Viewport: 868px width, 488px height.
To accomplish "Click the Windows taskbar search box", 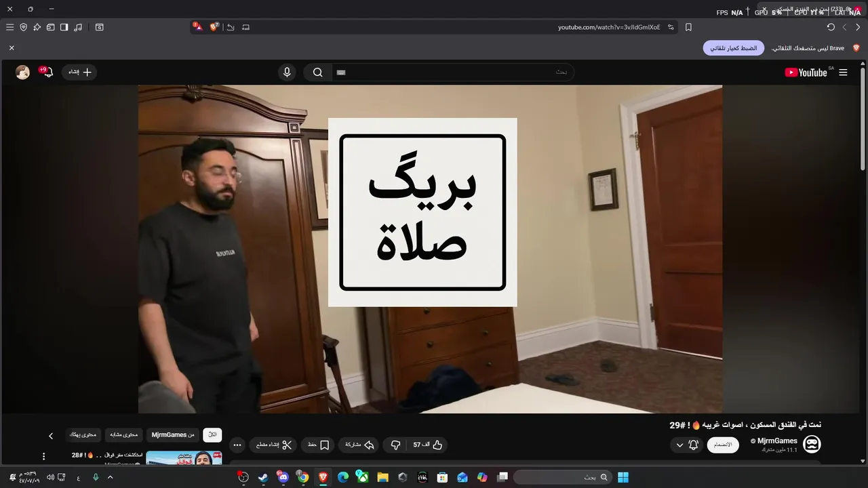I will pyautogui.click(x=561, y=477).
